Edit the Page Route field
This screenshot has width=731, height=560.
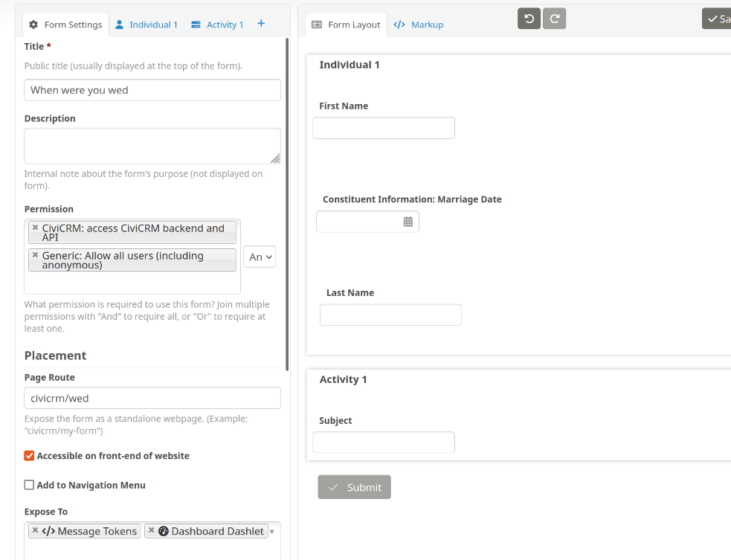coord(152,398)
